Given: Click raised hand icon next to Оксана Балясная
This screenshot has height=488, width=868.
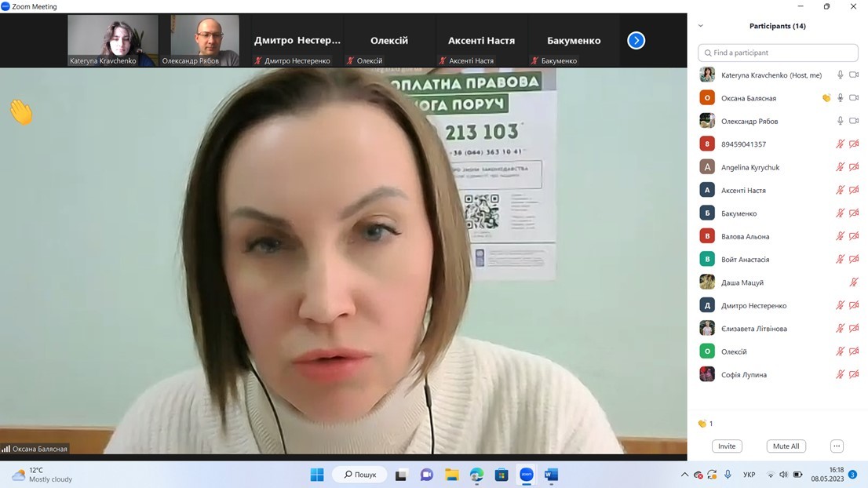Looking at the screenshot, I should tap(826, 98).
